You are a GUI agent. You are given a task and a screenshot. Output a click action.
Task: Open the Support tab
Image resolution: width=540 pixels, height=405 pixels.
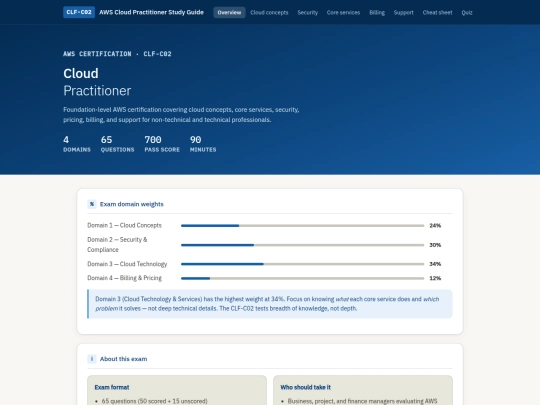pyautogui.click(x=404, y=12)
